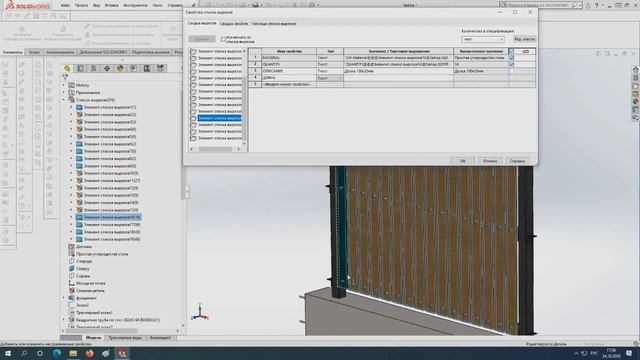The height and width of the screenshot is (360, 640).
Task: Click the Удалить button in the dialog
Action: click(202, 39)
